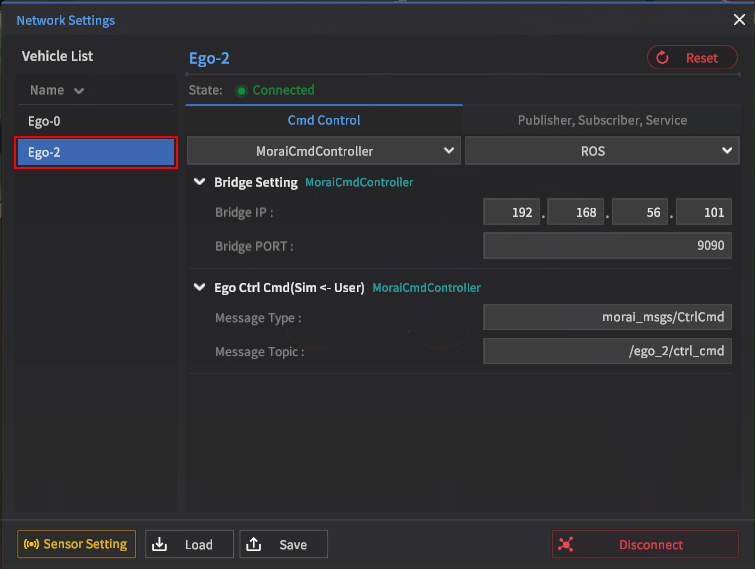This screenshot has height=569, width=755.
Task: Click the Disconnect network node icon
Action: click(x=567, y=544)
